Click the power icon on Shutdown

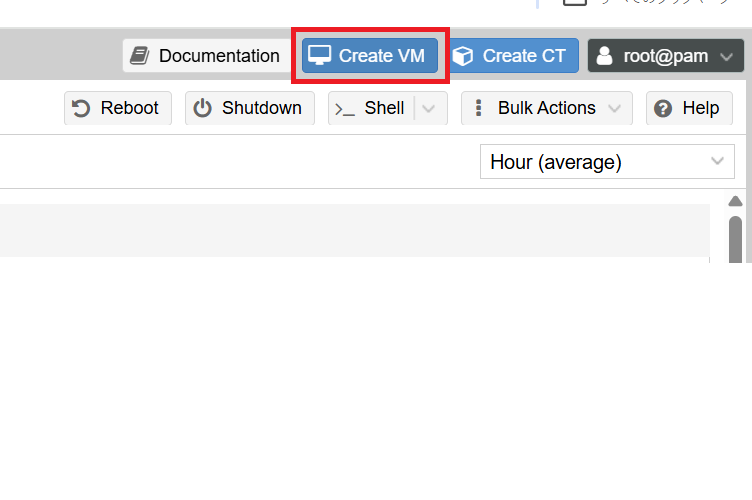pos(203,108)
